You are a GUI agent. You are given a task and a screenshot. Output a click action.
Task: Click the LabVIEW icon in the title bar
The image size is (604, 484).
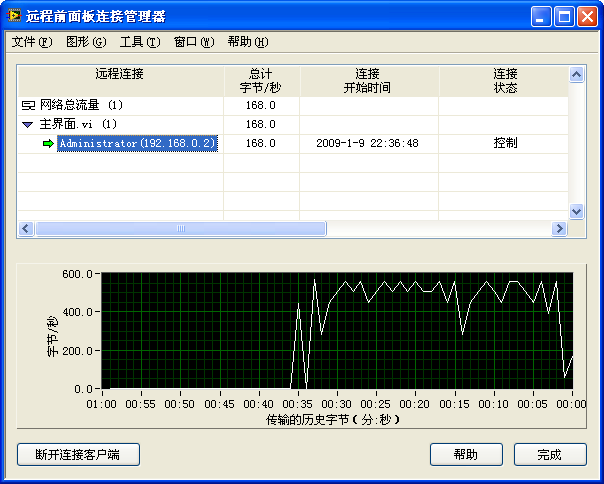pos(15,17)
